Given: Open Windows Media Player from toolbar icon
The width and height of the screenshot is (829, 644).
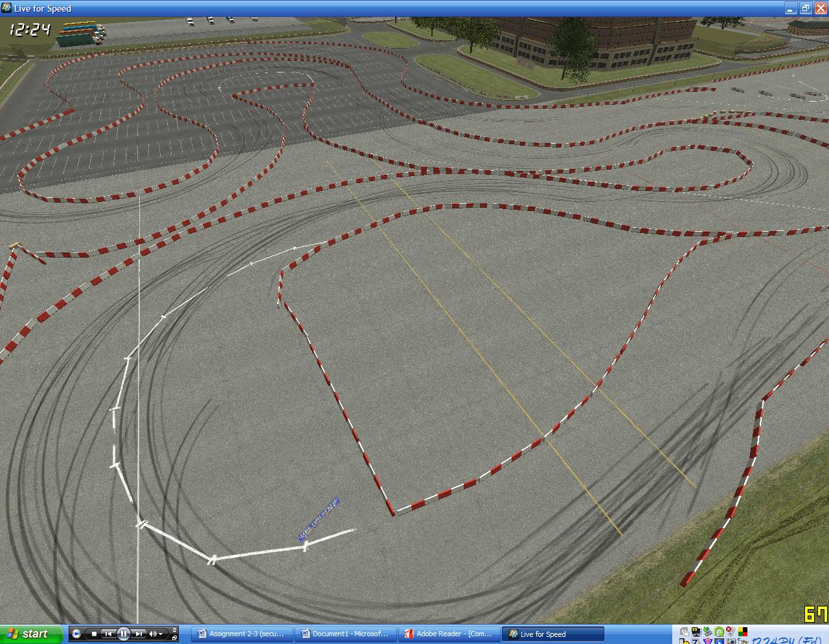Looking at the screenshot, I should [x=76, y=634].
